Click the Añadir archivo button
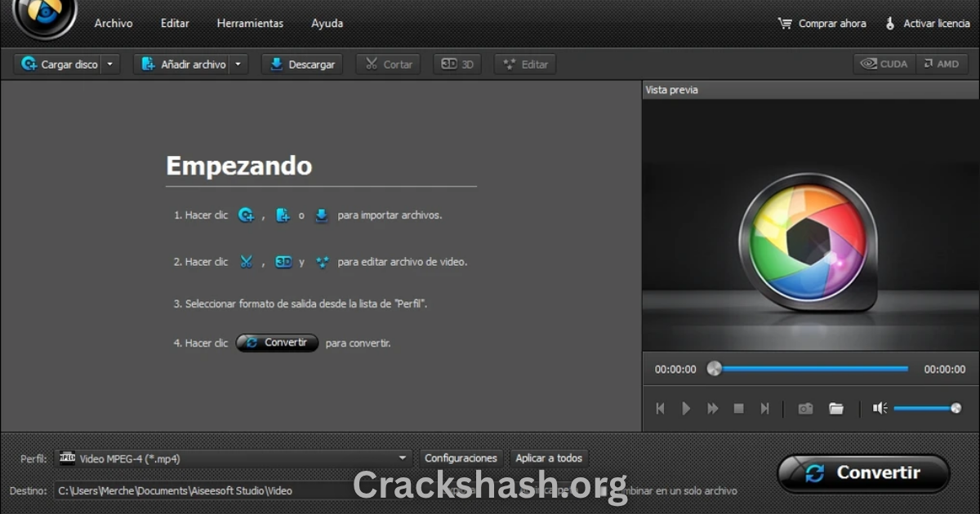Screen dimensions: 980x514 (x=182, y=64)
